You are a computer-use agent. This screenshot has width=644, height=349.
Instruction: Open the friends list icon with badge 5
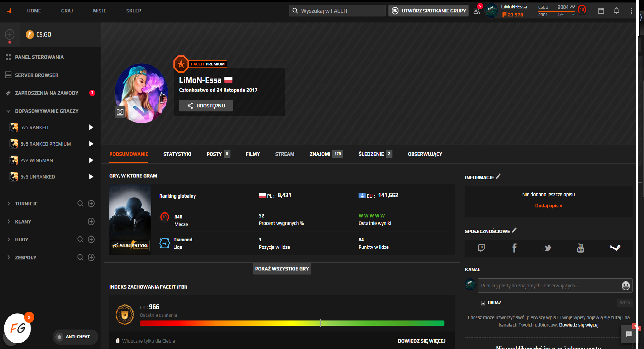(x=477, y=10)
